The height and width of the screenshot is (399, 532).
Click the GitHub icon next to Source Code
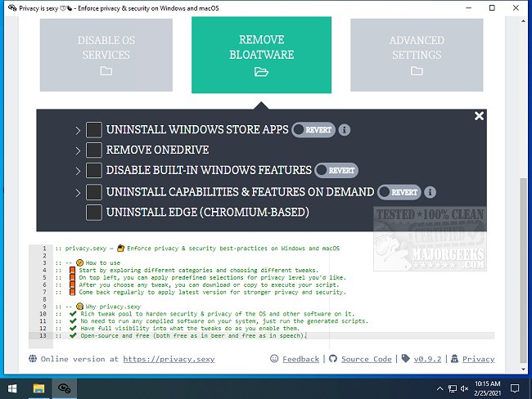click(333, 359)
